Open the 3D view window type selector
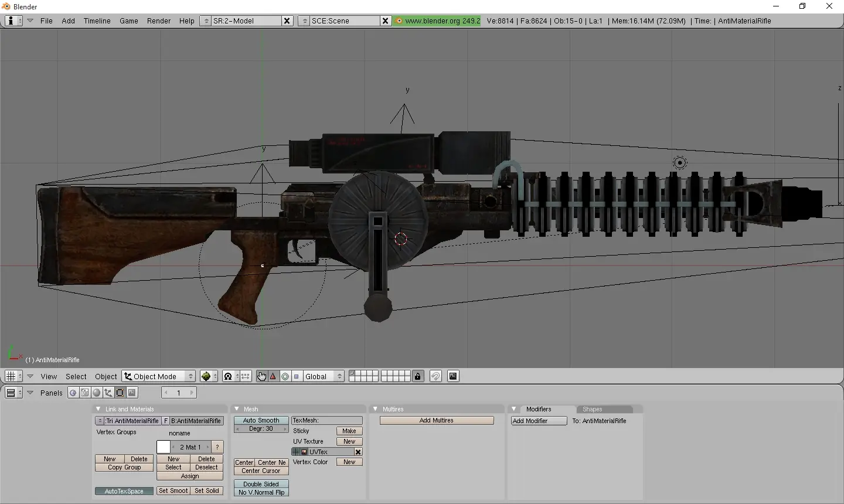This screenshot has width=844, height=504. coord(13,376)
